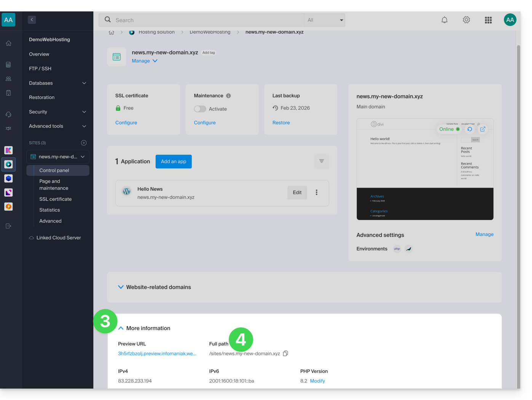532x400 pixels.
Task: Open SSL certificate in site submenu
Action: click(x=55, y=199)
